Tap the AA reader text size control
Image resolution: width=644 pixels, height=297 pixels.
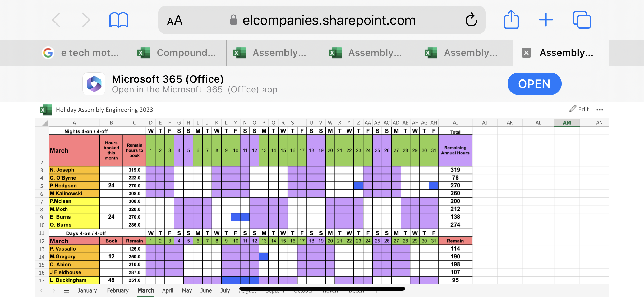pyautogui.click(x=175, y=20)
